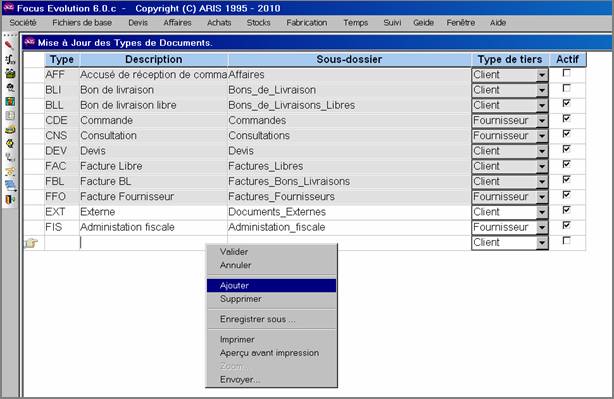This screenshot has height=399, width=614.
Task: Open Type de tiers dropdown for EXT row
Action: click(x=542, y=212)
